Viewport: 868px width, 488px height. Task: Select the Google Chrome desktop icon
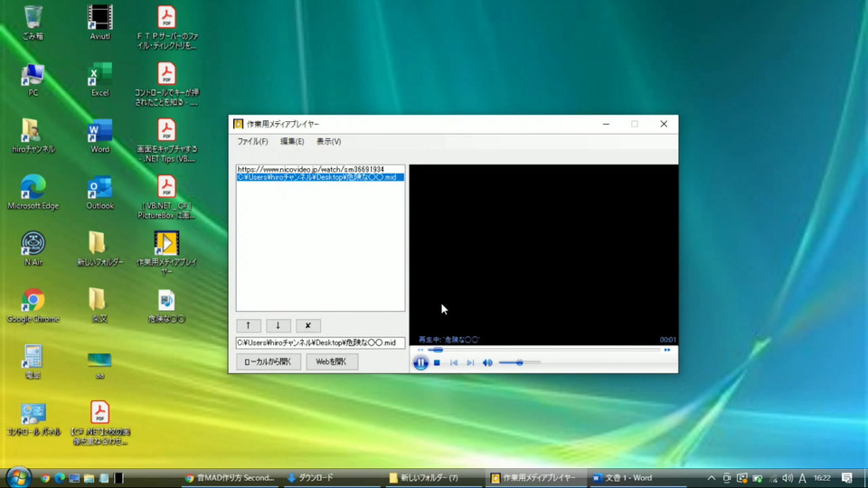[x=33, y=301]
